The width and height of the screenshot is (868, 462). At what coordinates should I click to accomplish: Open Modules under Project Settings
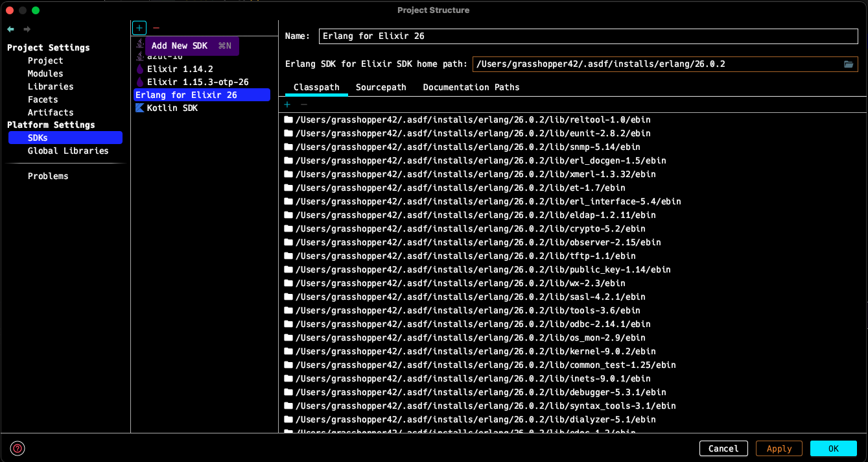45,73
